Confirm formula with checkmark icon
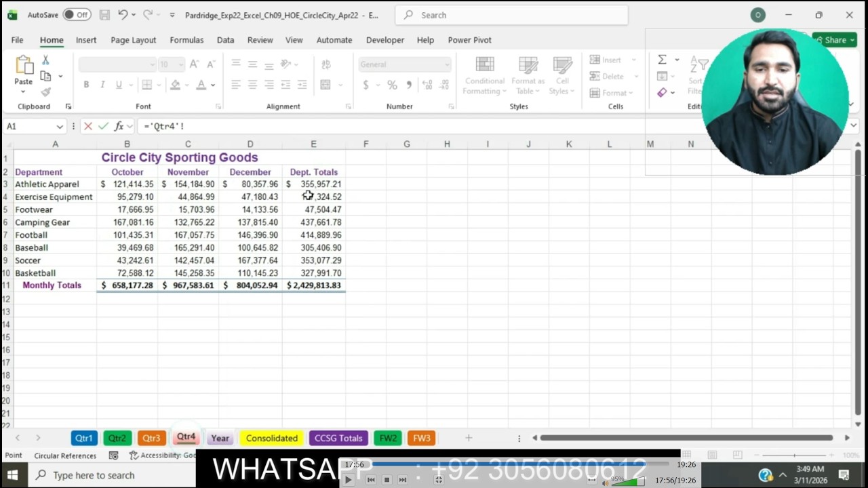Screen dimensions: 868x488 tap(103, 126)
